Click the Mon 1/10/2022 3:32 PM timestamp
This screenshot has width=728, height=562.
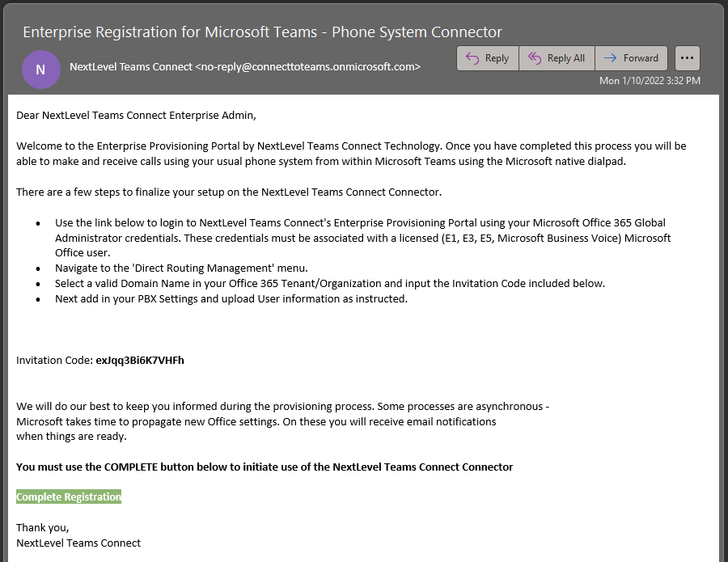tap(650, 81)
